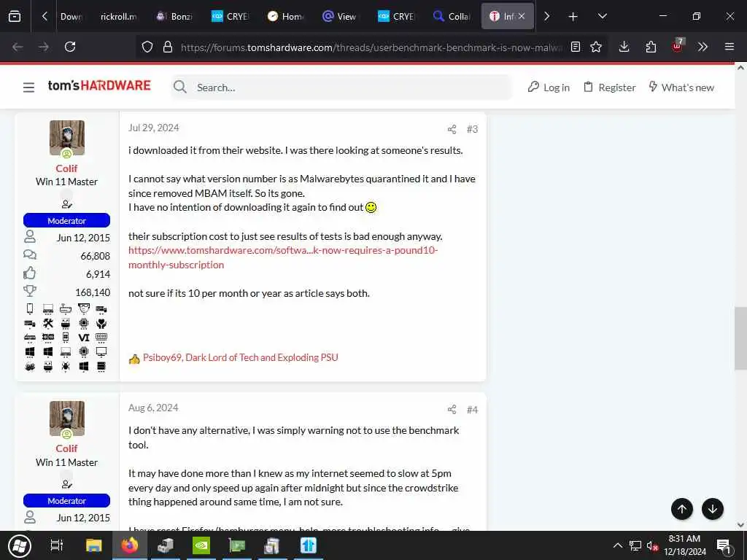This screenshot has width=747, height=560.
Task: Open the red extension icon with badge 7
Action: tap(678, 46)
